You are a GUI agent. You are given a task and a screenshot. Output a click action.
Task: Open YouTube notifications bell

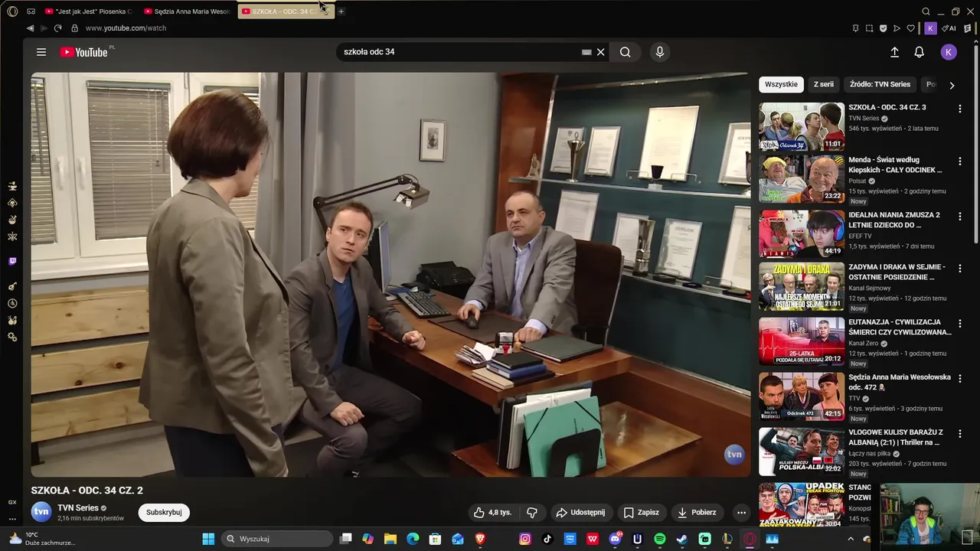919,52
